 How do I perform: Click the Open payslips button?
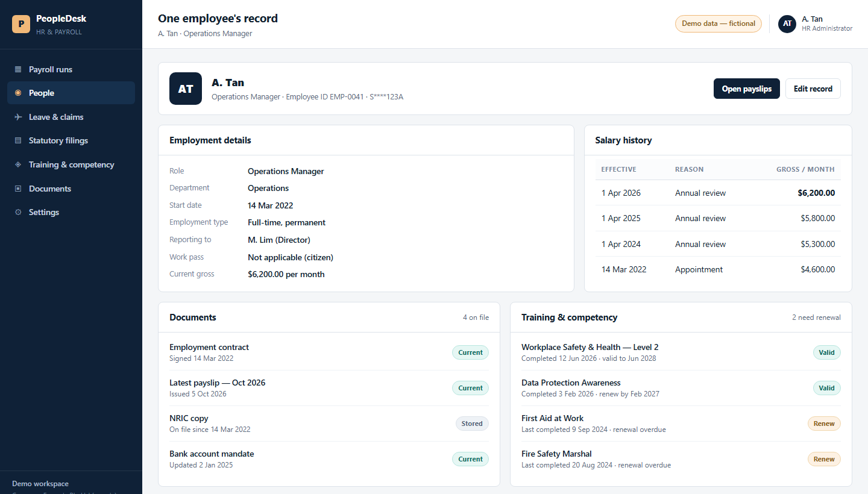tap(747, 89)
